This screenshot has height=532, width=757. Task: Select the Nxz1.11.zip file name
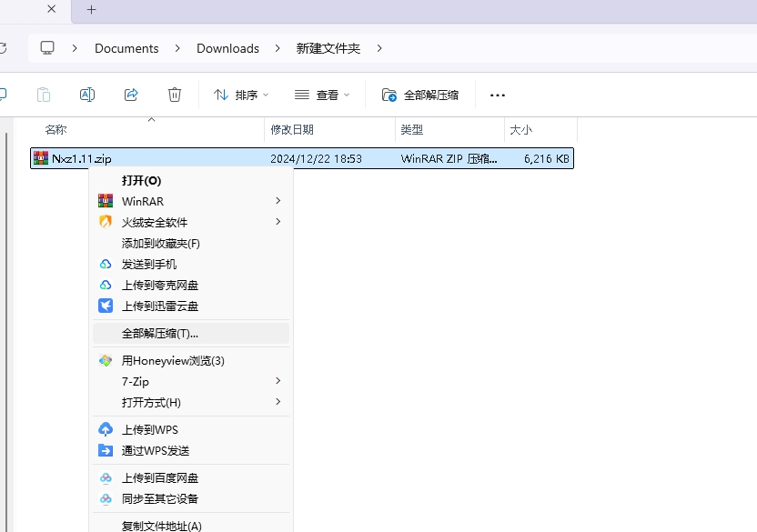click(82, 159)
